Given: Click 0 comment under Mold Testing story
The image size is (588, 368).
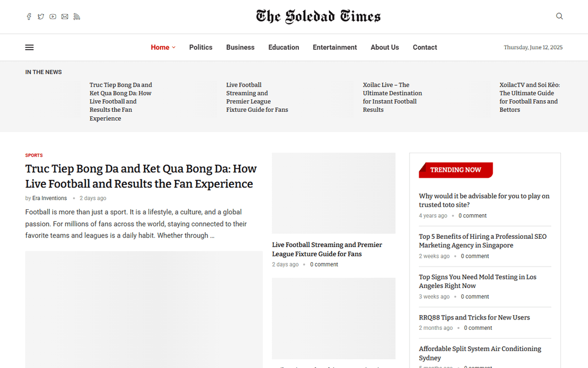Looking at the screenshot, I should pos(475,297).
